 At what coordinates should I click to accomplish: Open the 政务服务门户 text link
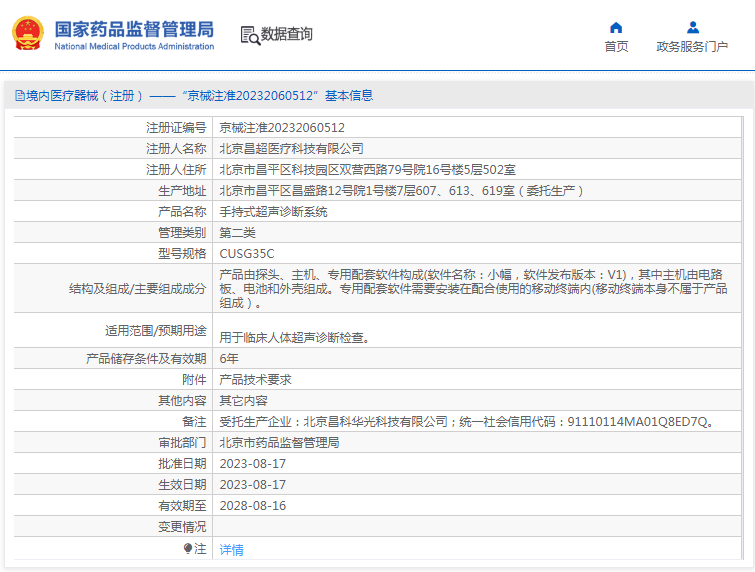tap(692, 47)
